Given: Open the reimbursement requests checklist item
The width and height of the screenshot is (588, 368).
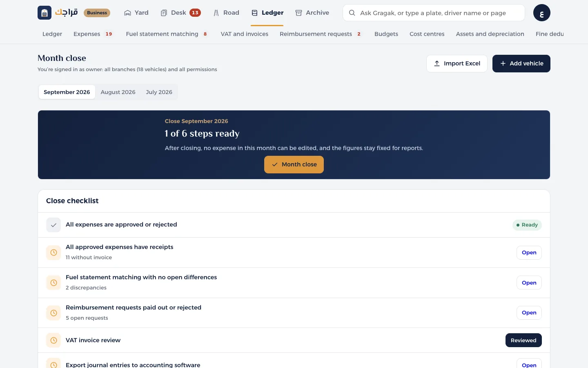Looking at the screenshot, I should click(529, 313).
